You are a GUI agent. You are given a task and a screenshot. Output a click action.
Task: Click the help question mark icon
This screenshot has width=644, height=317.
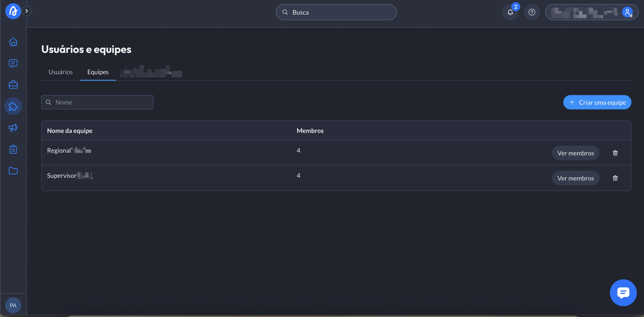tap(531, 12)
